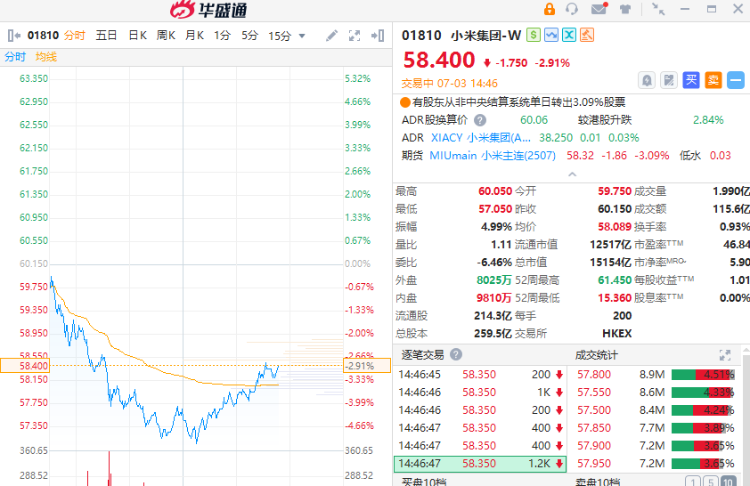Click the 10 depth level button
This screenshot has width=750, height=486.
pos(728,481)
